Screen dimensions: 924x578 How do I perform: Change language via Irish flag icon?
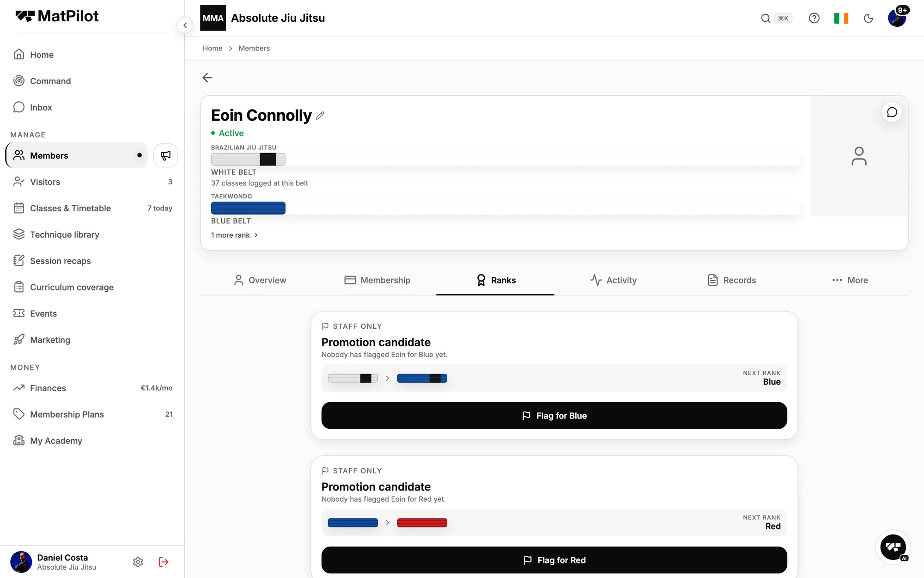tap(841, 18)
